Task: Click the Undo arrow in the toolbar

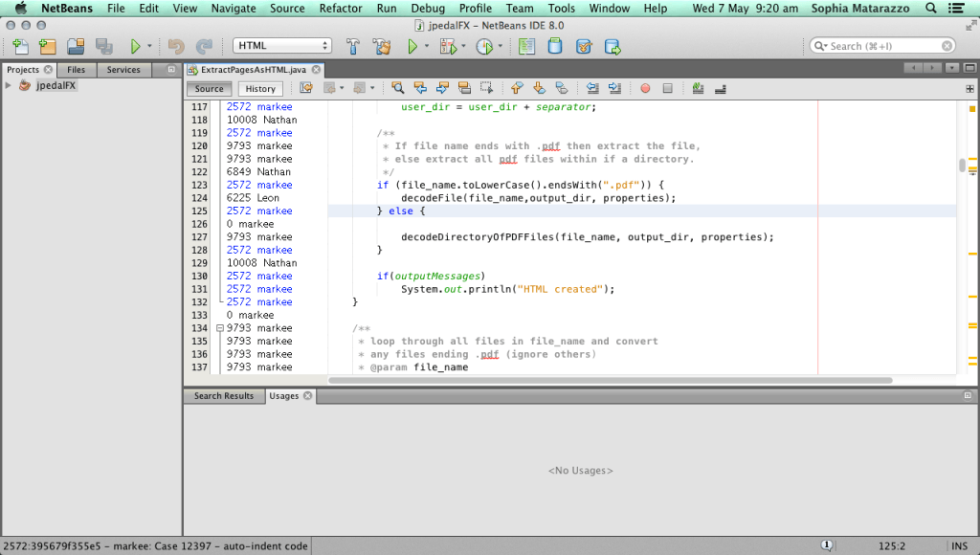Action: 175,45
